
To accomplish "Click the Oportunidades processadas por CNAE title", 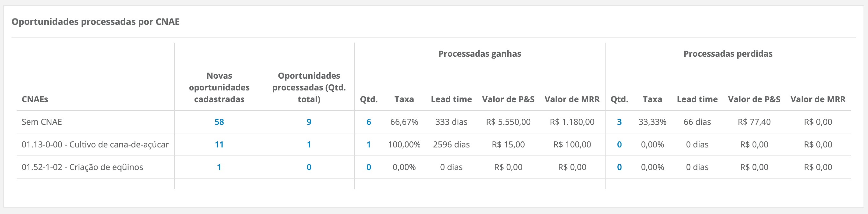I will (95, 22).
